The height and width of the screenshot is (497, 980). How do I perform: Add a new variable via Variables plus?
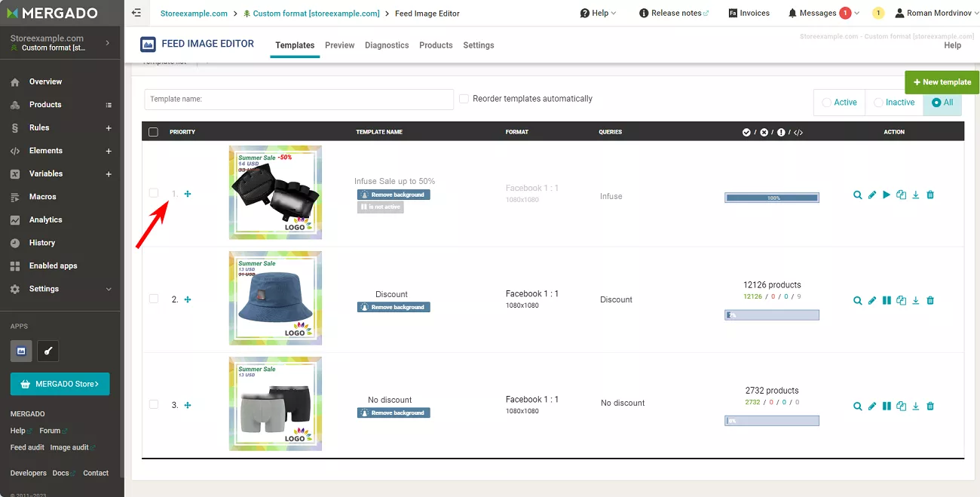tap(109, 174)
